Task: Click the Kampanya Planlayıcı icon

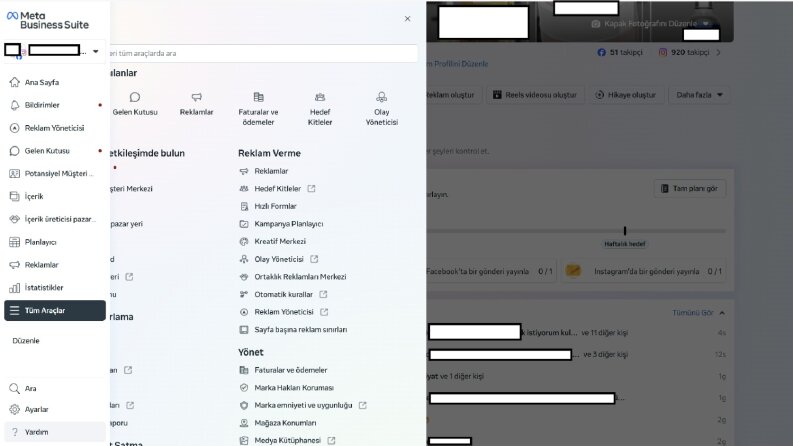Action: pos(244,224)
